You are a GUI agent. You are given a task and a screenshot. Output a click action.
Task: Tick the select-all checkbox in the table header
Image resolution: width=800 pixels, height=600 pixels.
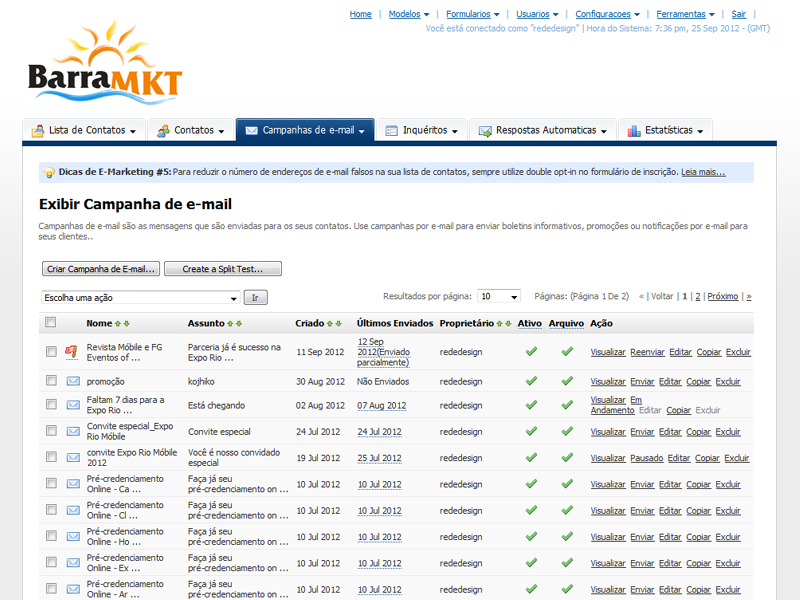click(x=51, y=322)
